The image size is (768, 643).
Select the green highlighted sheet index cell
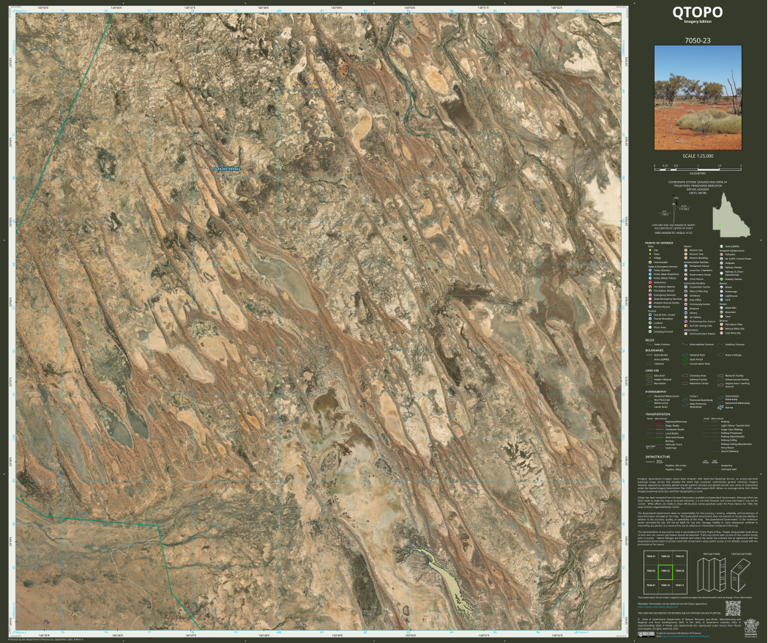[666, 572]
